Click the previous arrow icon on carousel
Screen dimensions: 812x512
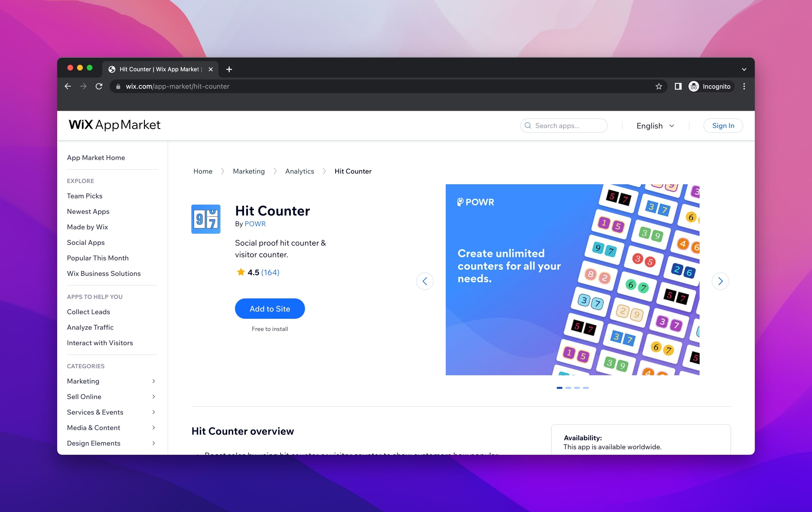click(x=425, y=281)
